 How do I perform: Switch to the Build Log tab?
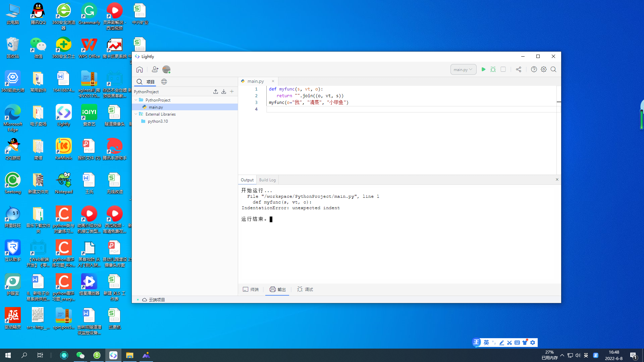[267, 180]
